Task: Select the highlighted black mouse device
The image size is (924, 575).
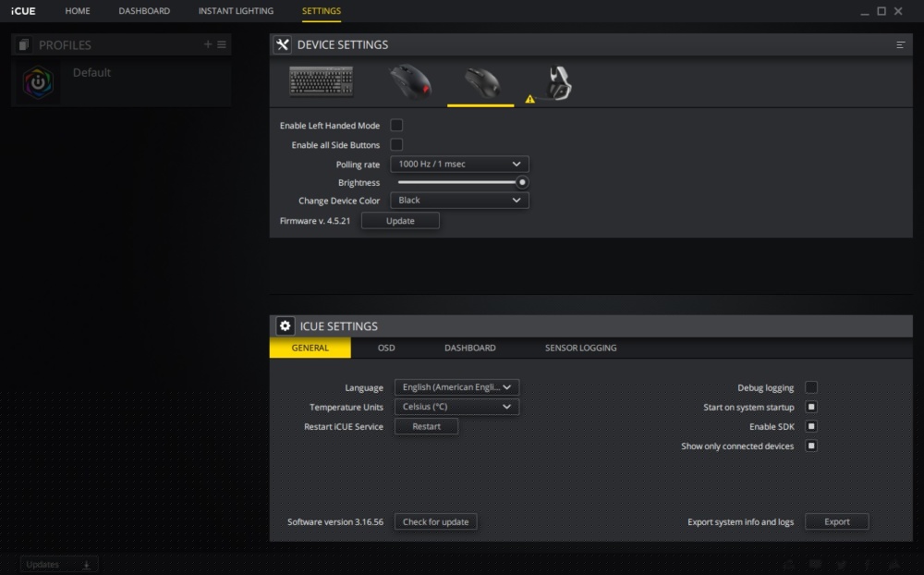Action: [482, 82]
